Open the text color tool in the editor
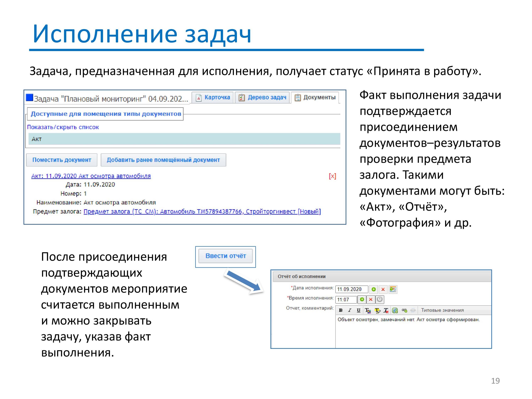Image resolution: width=532 pixels, height=399 pixels. (368, 310)
